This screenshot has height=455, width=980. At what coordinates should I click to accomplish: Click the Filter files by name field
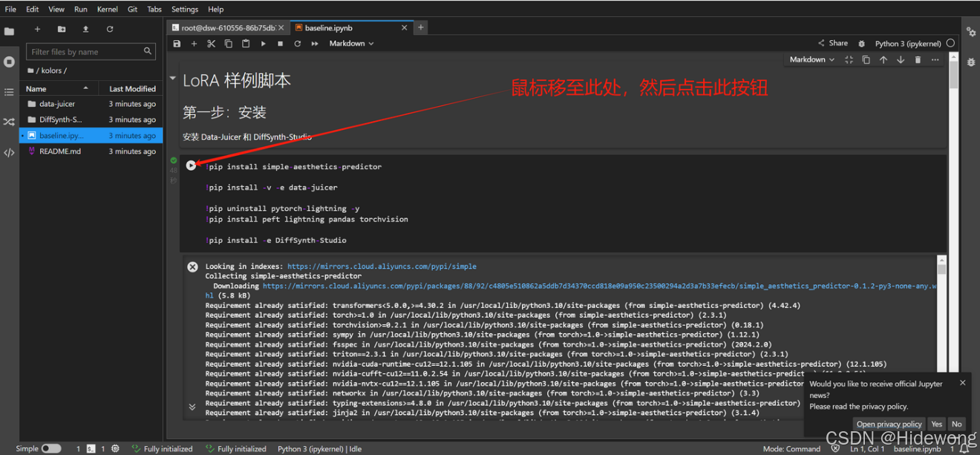[x=85, y=52]
